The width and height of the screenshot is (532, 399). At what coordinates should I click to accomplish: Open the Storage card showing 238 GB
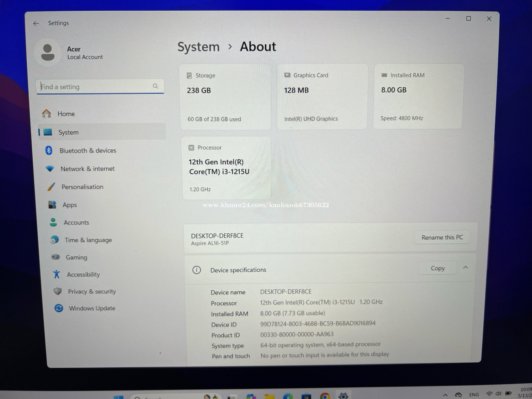pos(225,97)
